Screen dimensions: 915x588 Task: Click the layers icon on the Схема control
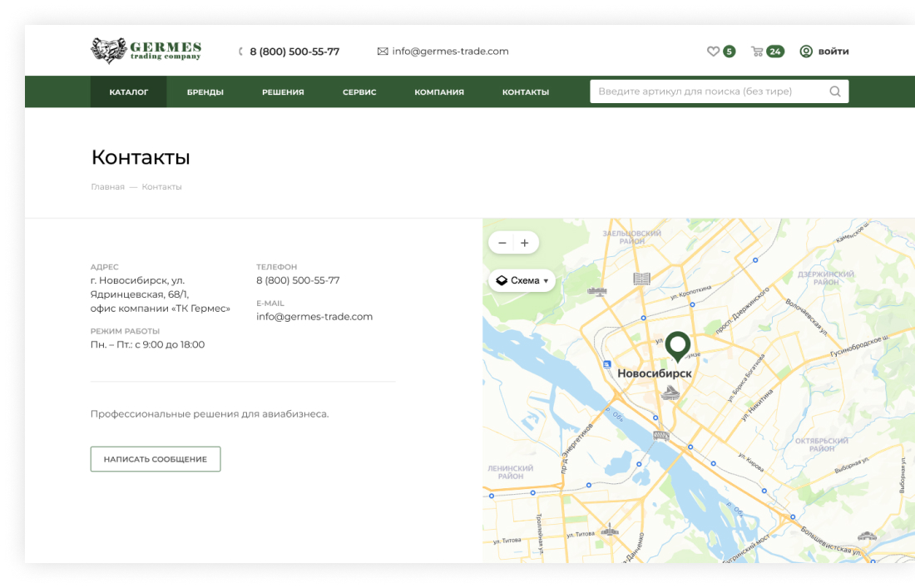click(502, 280)
